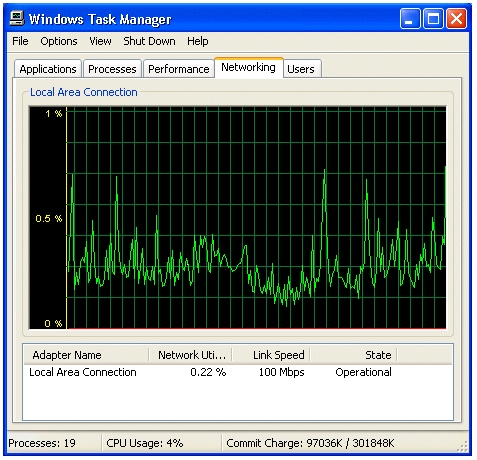Click the Local Area Connection network graph
Screen dimensions: 477x460
coord(238,217)
